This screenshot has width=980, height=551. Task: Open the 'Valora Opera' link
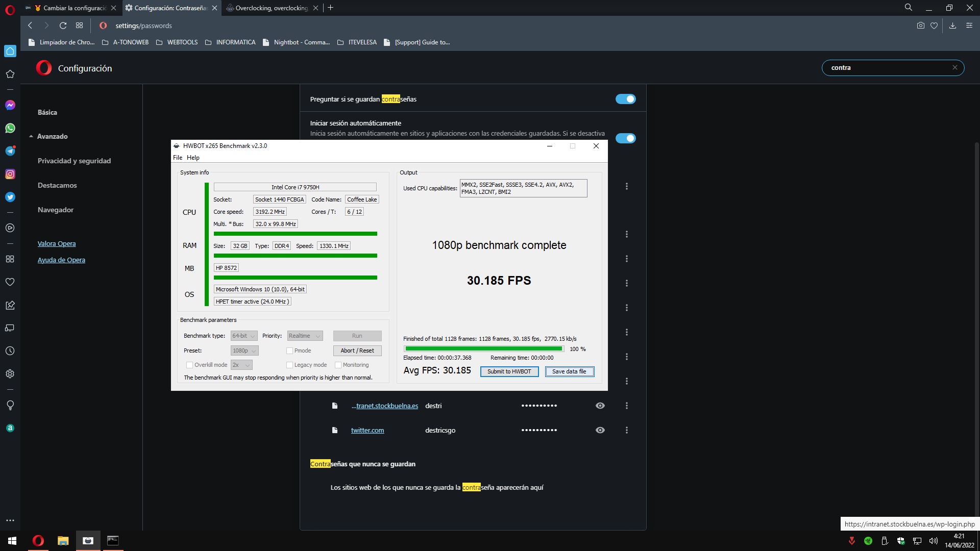[57, 243]
